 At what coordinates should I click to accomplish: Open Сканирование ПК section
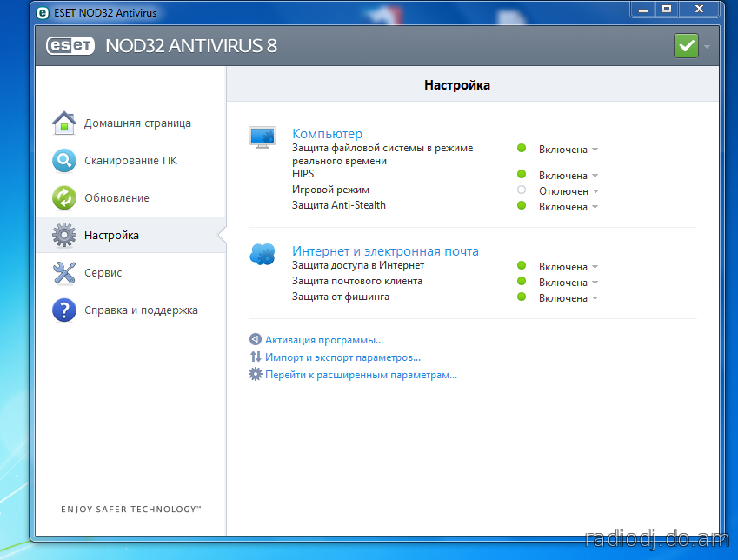131,161
